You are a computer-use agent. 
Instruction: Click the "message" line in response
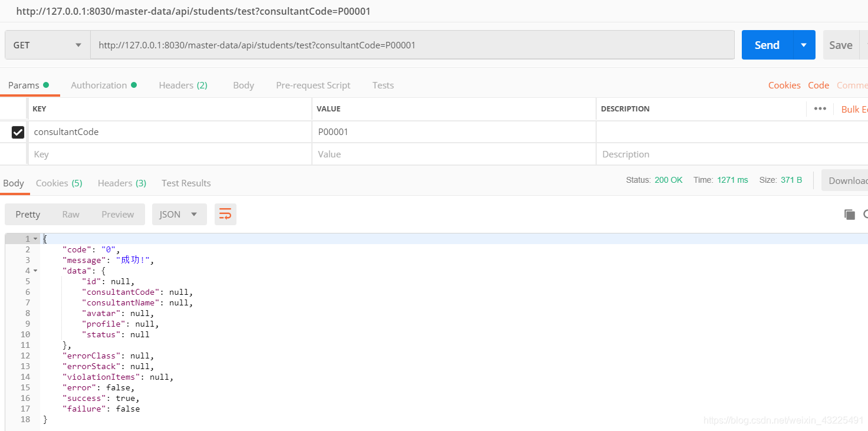[108, 260]
